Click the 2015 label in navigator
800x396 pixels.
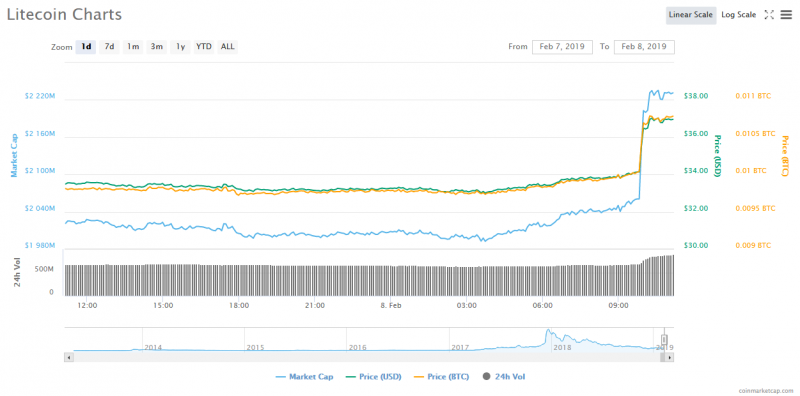pos(255,348)
